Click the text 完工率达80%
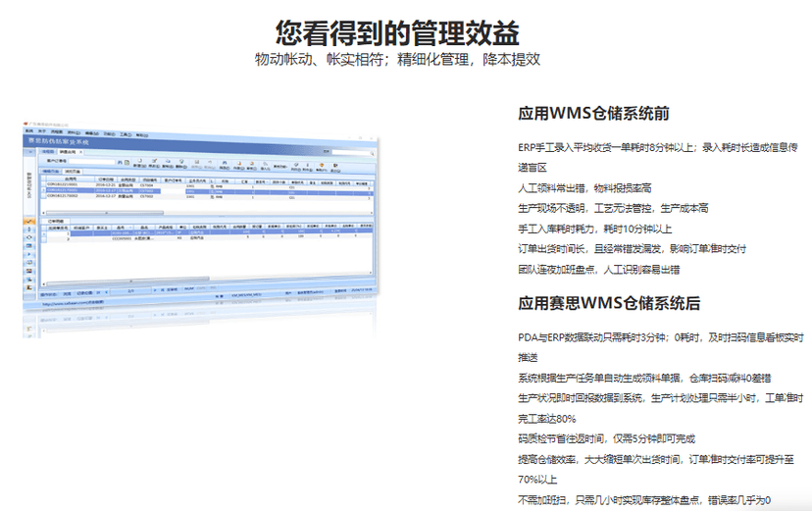 point(547,419)
